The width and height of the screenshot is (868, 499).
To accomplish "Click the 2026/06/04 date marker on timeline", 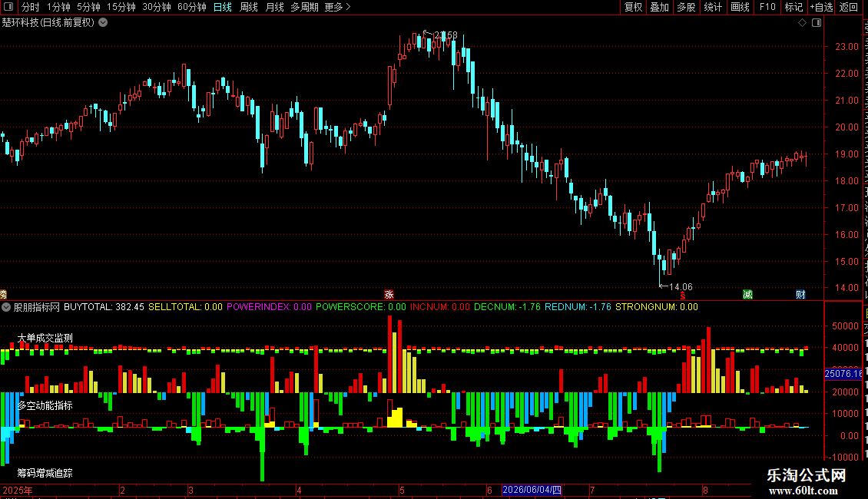I will click(532, 490).
